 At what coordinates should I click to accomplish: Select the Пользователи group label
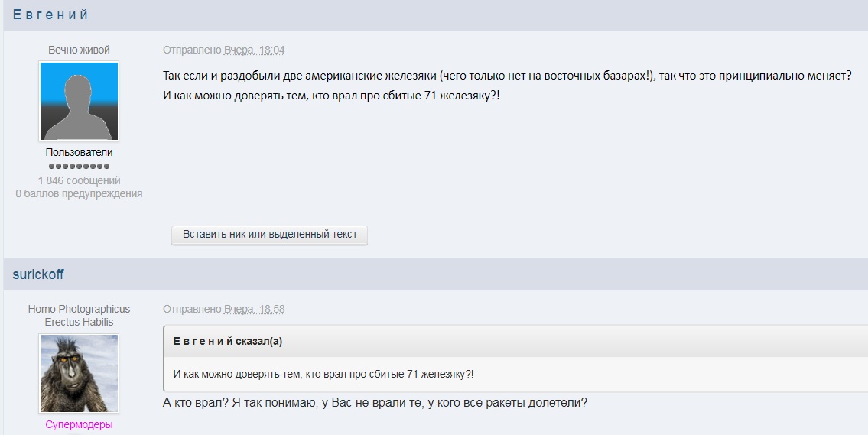tap(79, 152)
